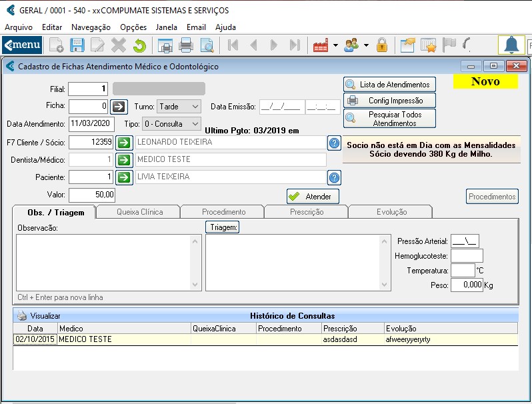Switch to the Prescrição tab
Image resolution: width=532 pixels, height=404 pixels.
[306, 212]
